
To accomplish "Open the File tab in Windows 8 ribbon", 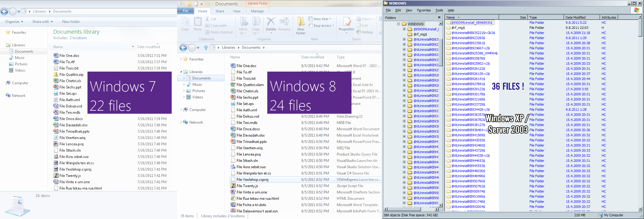I will pyautogui.click(x=186, y=11).
